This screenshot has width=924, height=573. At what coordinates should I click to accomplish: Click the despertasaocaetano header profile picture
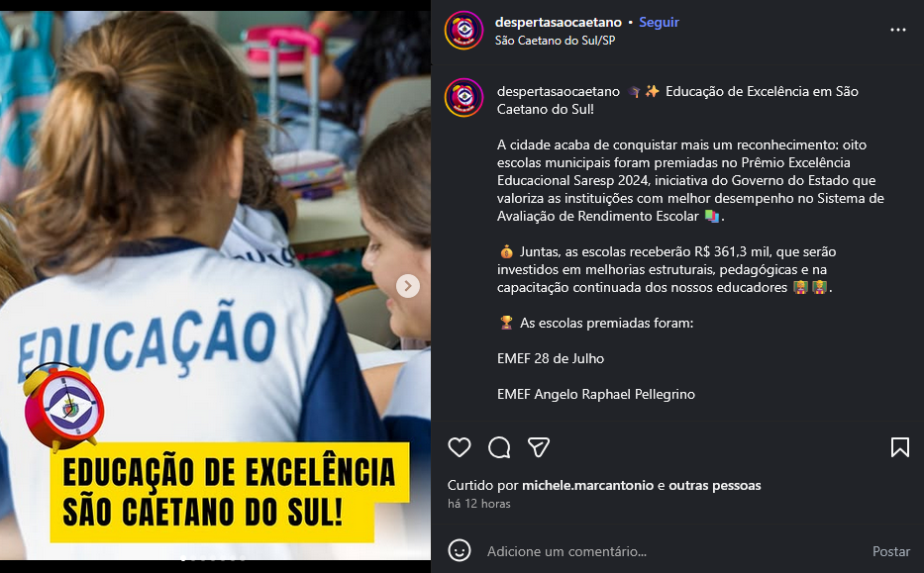pyautogui.click(x=464, y=31)
